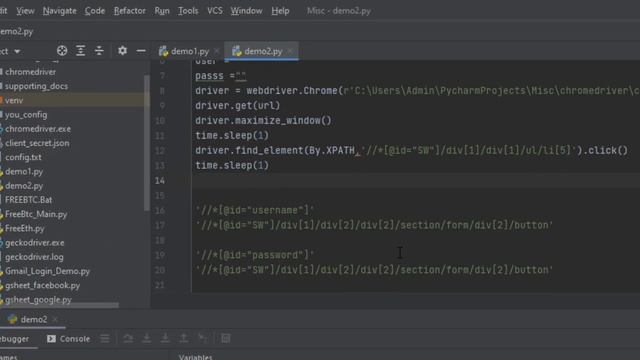Select gsheet_google.py file
The image size is (640, 360).
(x=38, y=300)
